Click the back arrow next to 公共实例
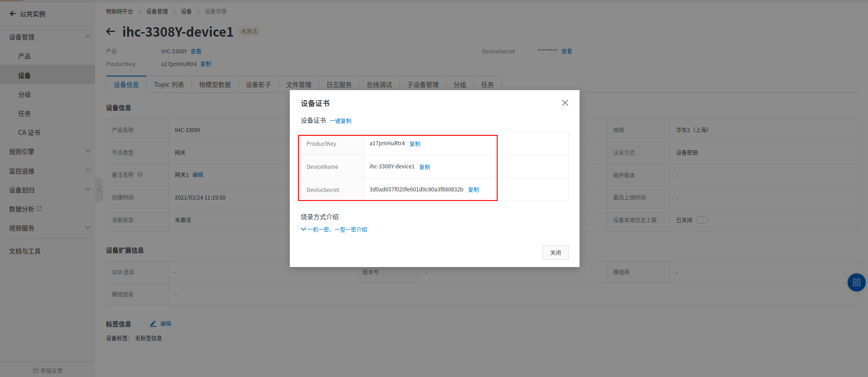This screenshot has height=377, width=868. click(x=13, y=14)
